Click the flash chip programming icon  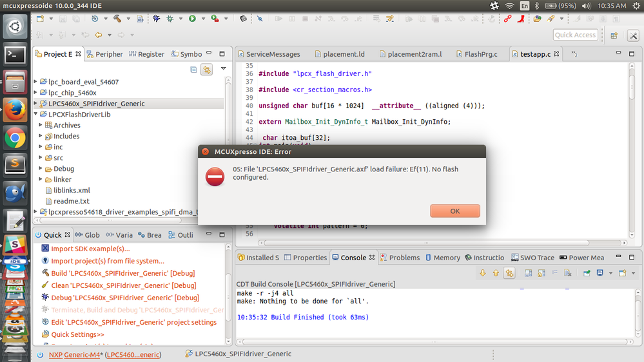tap(244, 19)
